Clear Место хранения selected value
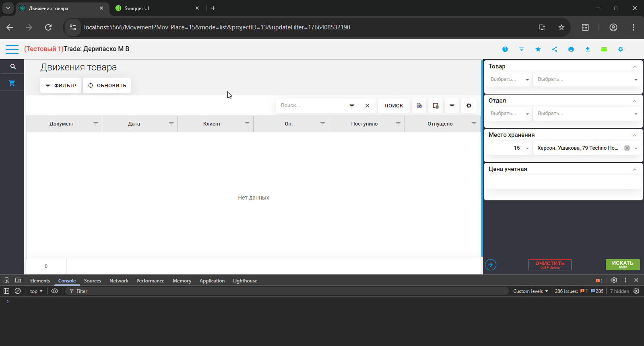This screenshot has width=644, height=346. point(627,148)
